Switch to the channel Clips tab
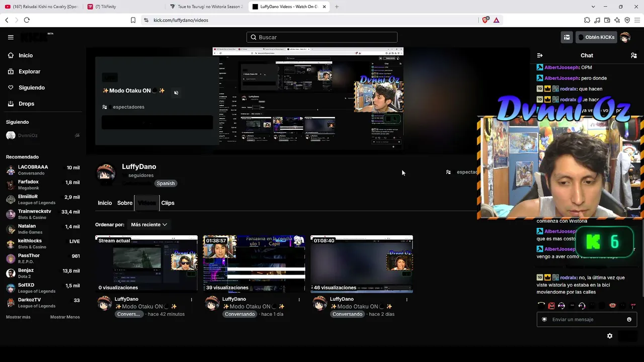Screen dimensions: 644x362 click(x=168, y=203)
